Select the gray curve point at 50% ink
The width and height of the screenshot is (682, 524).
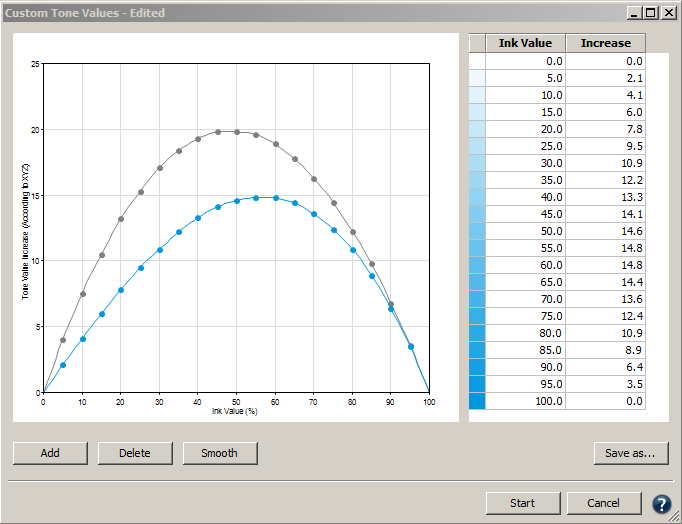pyautogui.click(x=237, y=132)
